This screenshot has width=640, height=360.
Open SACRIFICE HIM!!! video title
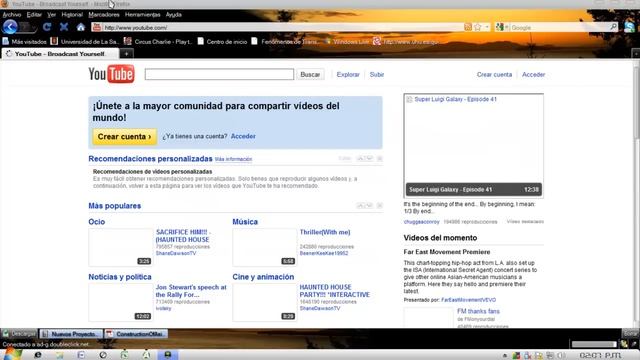(183, 236)
